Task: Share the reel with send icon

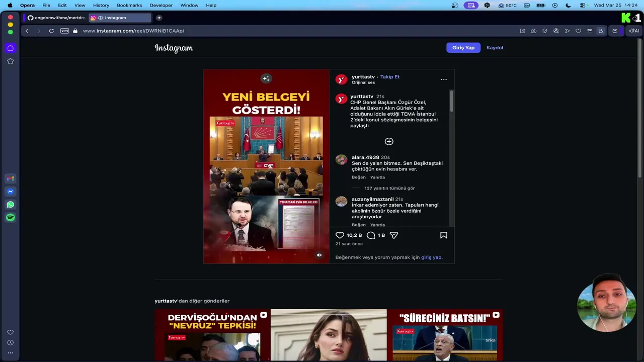Action: (394, 235)
